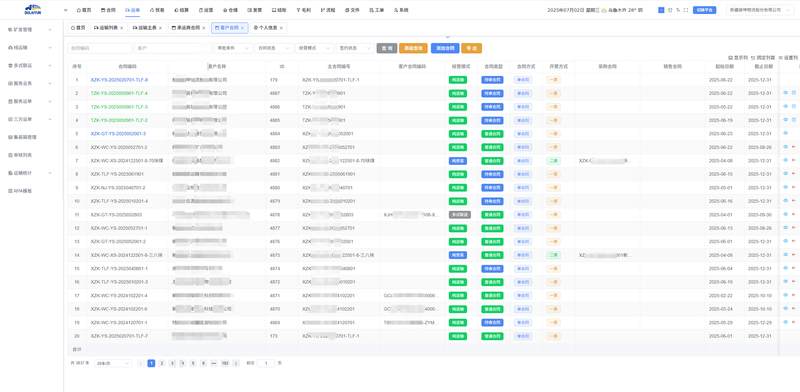View details of row 14 via eye icon
This screenshot has height=392, width=800.
[x=786, y=255]
